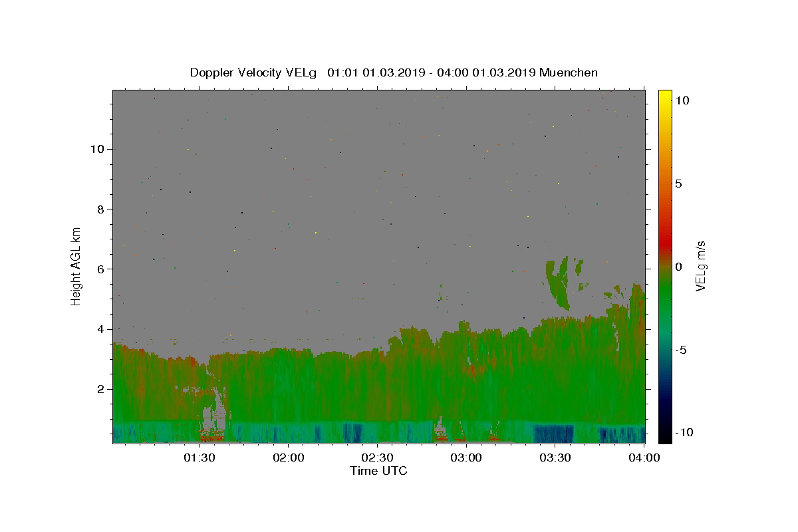Click the 'Time UTC' axis label

pyautogui.click(x=378, y=471)
